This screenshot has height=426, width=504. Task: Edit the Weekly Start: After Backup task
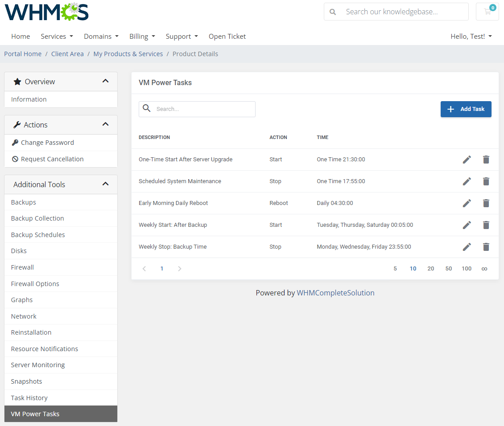(467, 225)
